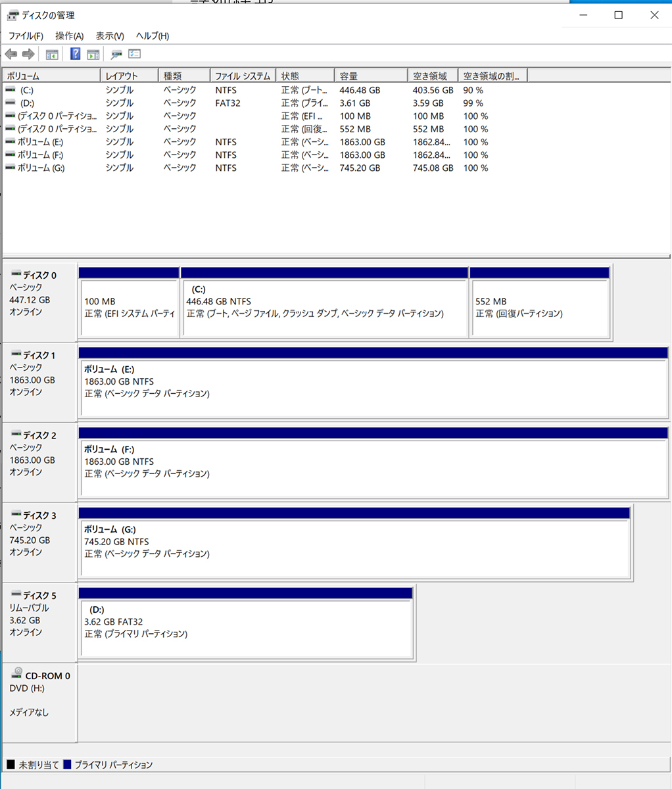This screenshot has width=672, height=789.
Task: Open the ファイル(F) menu
Action: tap(26, 36)
